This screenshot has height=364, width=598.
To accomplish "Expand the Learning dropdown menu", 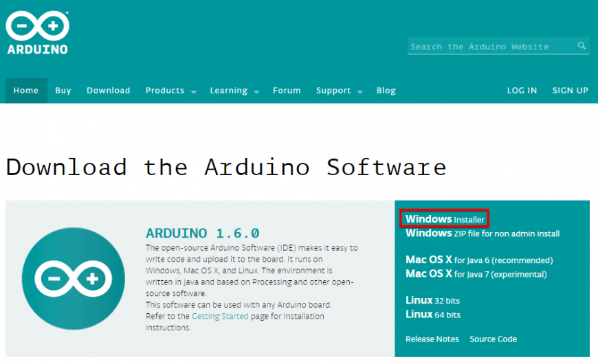I will [234, 91].
